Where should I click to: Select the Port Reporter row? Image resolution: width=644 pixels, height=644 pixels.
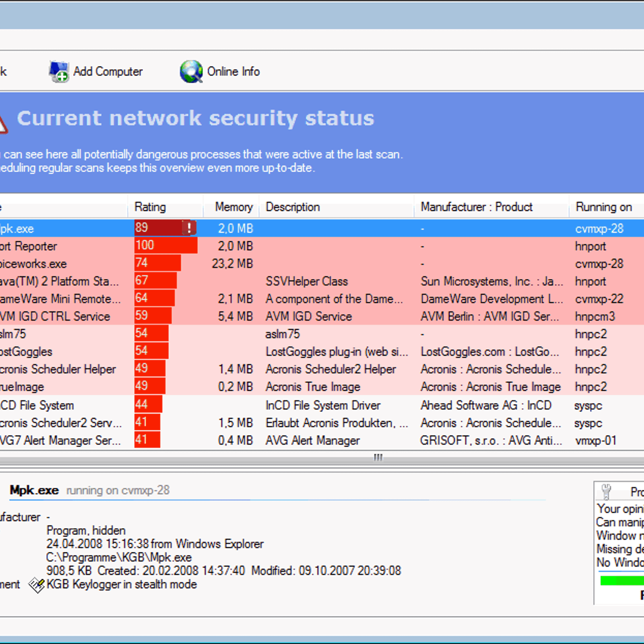click(x=322, y=246)
